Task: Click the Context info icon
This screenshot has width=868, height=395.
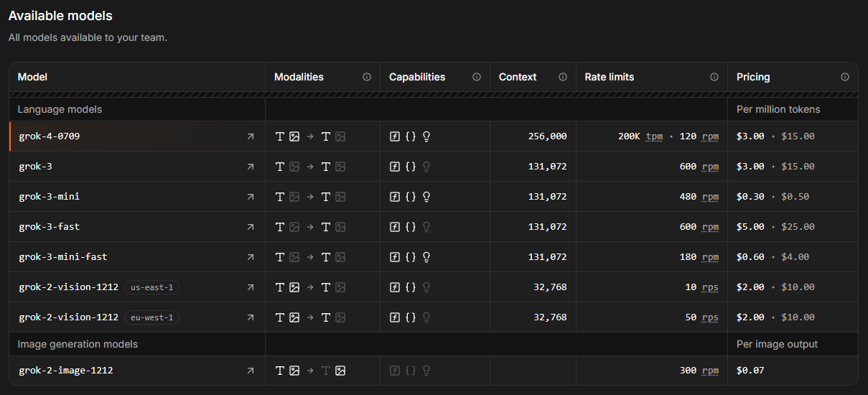Action: click(563, 77)
